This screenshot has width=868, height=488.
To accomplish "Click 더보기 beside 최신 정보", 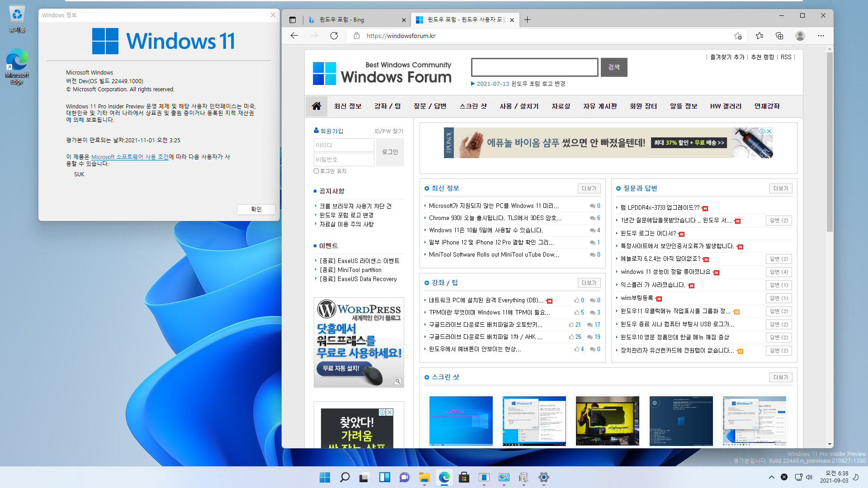I will coord(589,188).
